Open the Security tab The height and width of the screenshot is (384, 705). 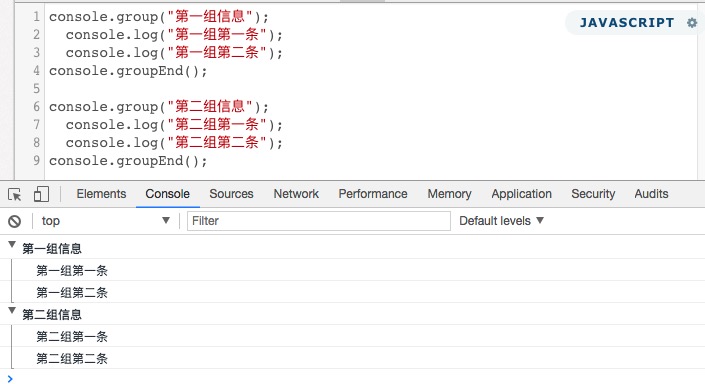tap(593, 194)
